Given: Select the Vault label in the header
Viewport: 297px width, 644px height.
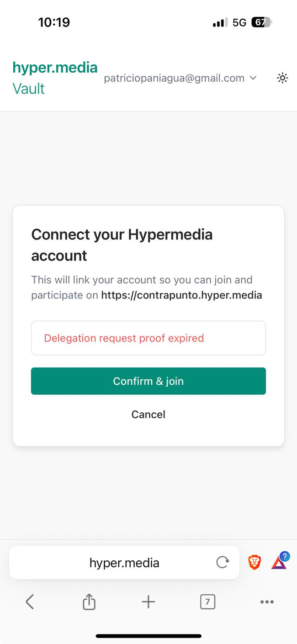Looking at the screenshot, I should (x=28, y=88).
